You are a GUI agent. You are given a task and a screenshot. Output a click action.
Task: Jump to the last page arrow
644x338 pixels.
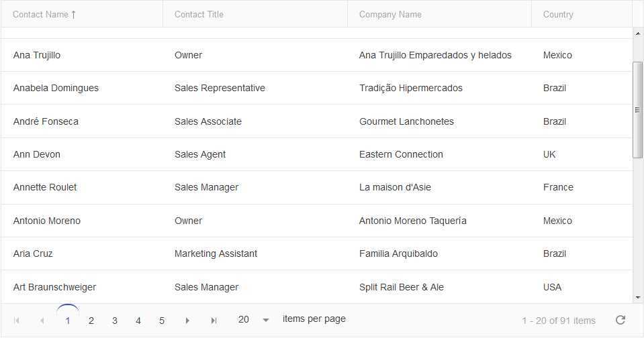coord(214,321)
